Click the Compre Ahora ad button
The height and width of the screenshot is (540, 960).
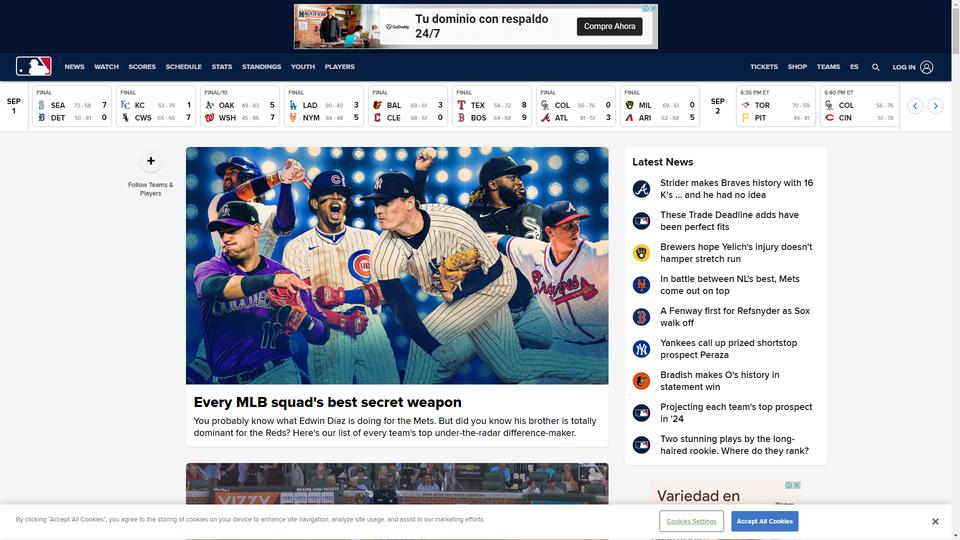point(609,26)
